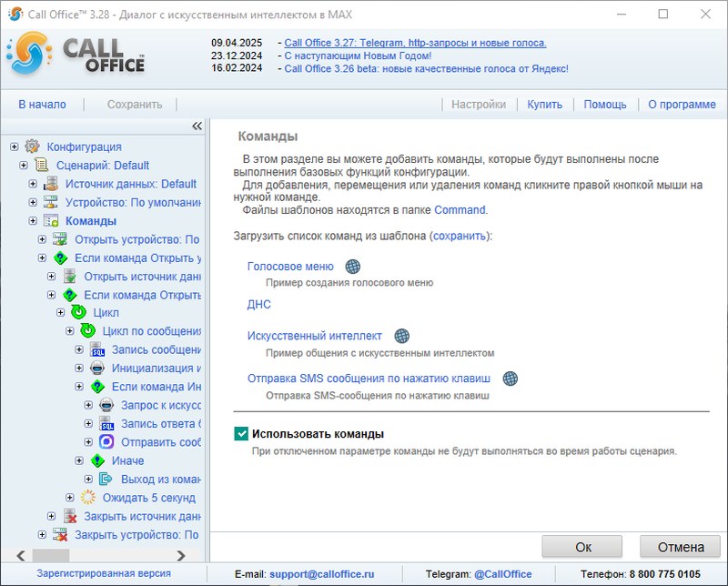Click the gear icon beside Конфигурация

point(32,146)
